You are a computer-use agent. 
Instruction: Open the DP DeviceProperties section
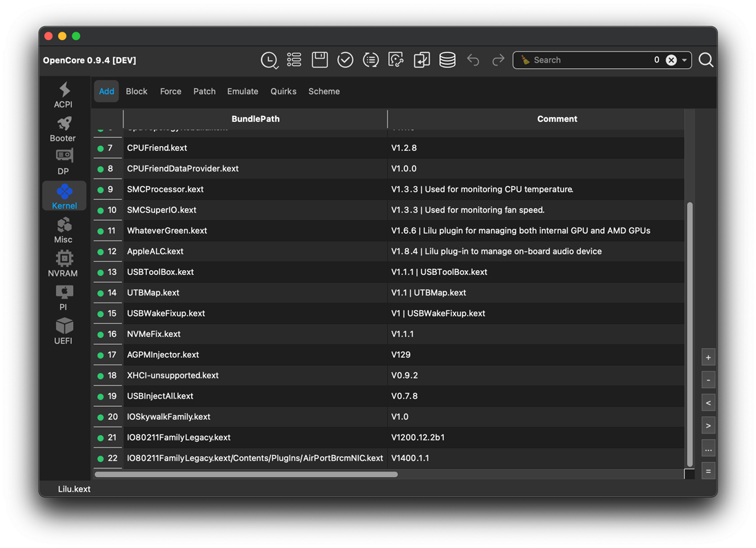coord(63,163)
